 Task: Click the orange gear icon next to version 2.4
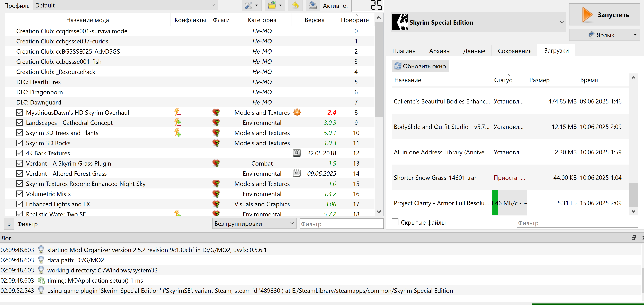pyautogui.click(x=297, y=112)
